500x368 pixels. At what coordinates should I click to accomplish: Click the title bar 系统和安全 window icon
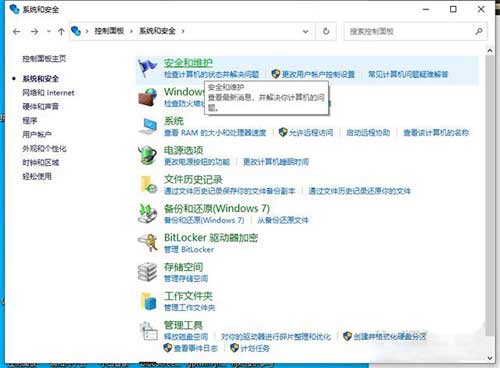14,9
